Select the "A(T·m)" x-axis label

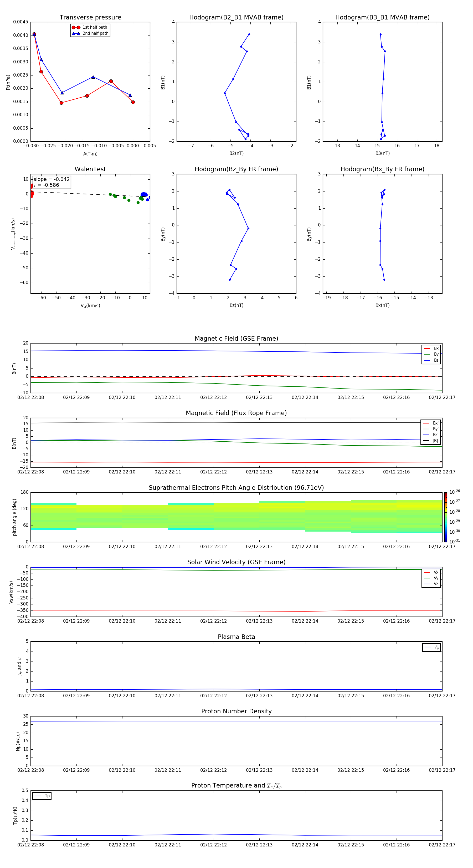90,154
